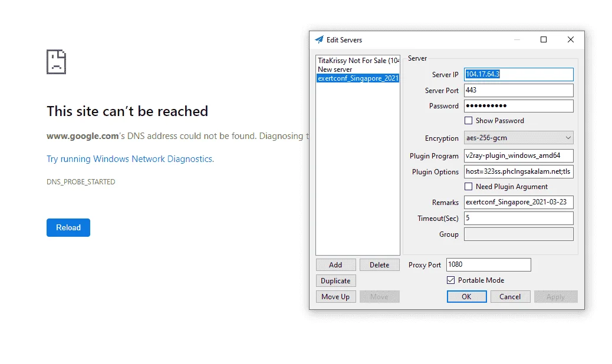612x364 pixels.
Task: Minimize the Edit Servers dialog
Action: point(516,39)
